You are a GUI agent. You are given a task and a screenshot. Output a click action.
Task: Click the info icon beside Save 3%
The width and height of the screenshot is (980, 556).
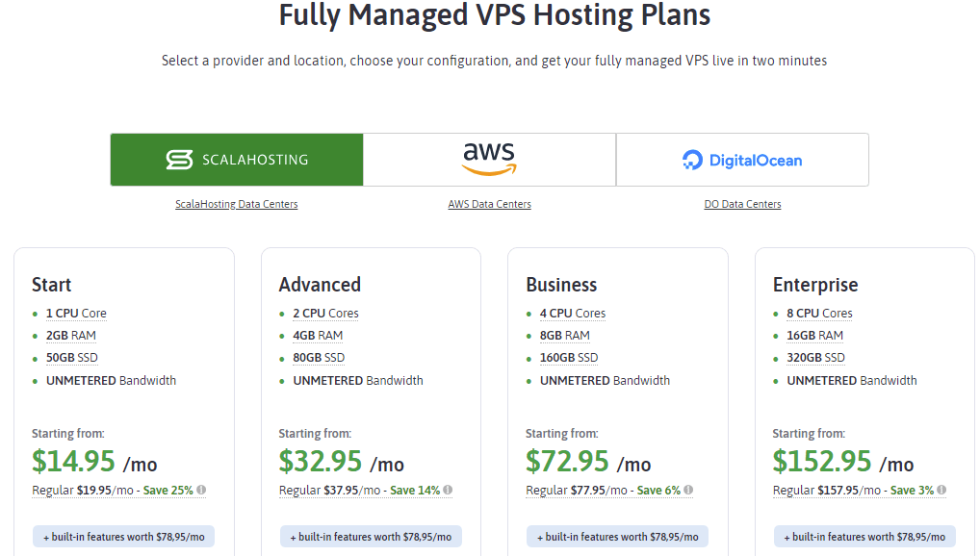[941, 490]
